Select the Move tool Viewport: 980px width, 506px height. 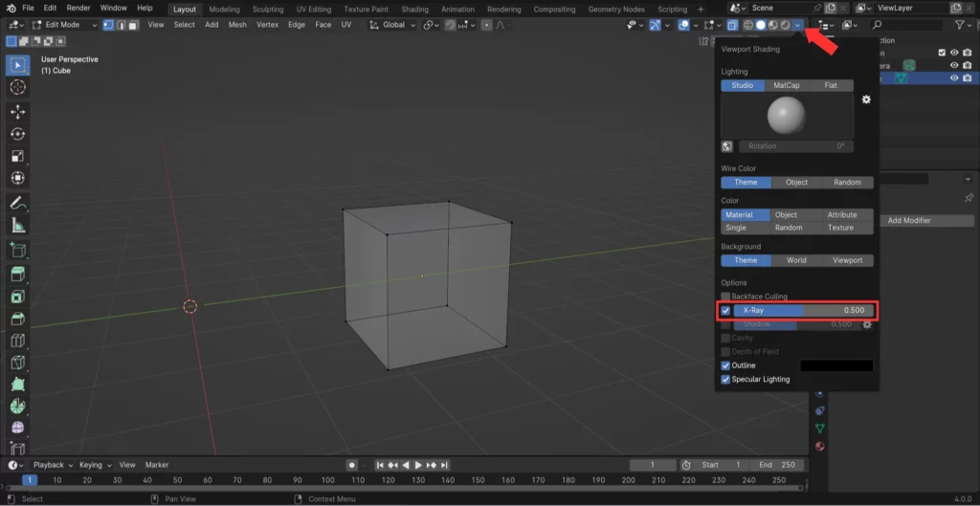pyautogui.click(x=17, y=112)
